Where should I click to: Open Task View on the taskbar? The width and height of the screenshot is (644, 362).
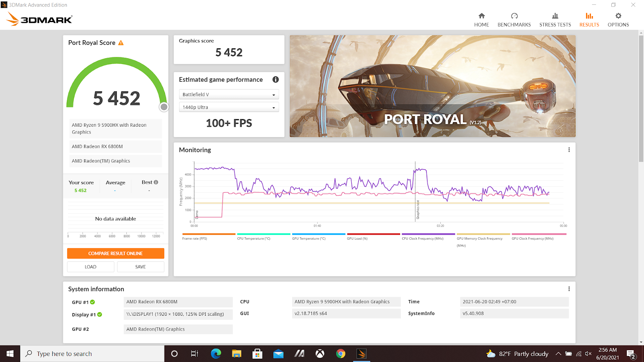coord(194,354)
